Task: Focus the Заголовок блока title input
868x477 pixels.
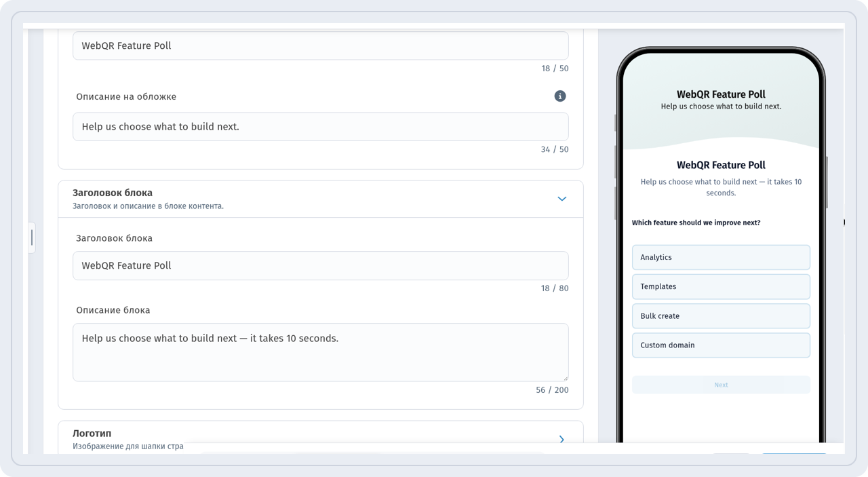Action: click(x=321, y=266)
